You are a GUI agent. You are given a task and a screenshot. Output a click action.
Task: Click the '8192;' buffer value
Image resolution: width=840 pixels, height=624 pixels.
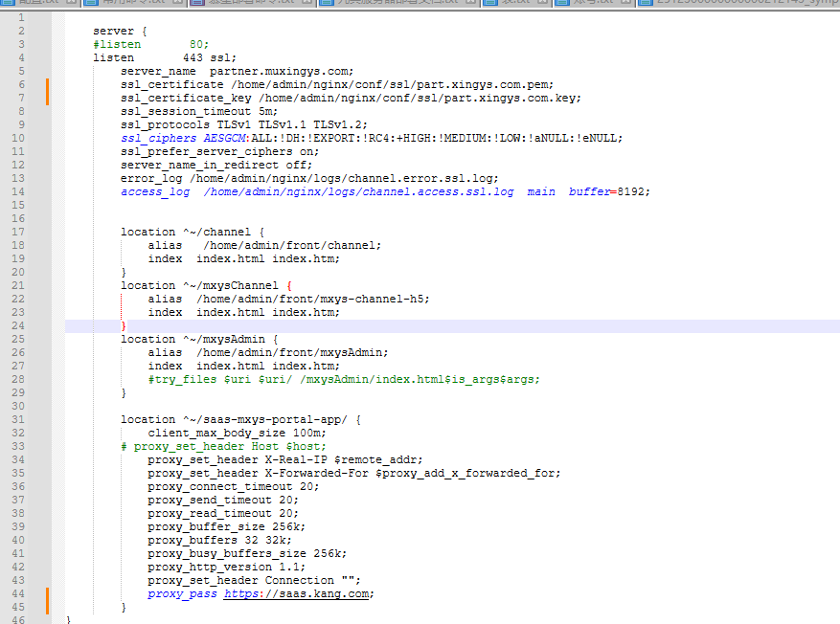[x=633, y=191]
